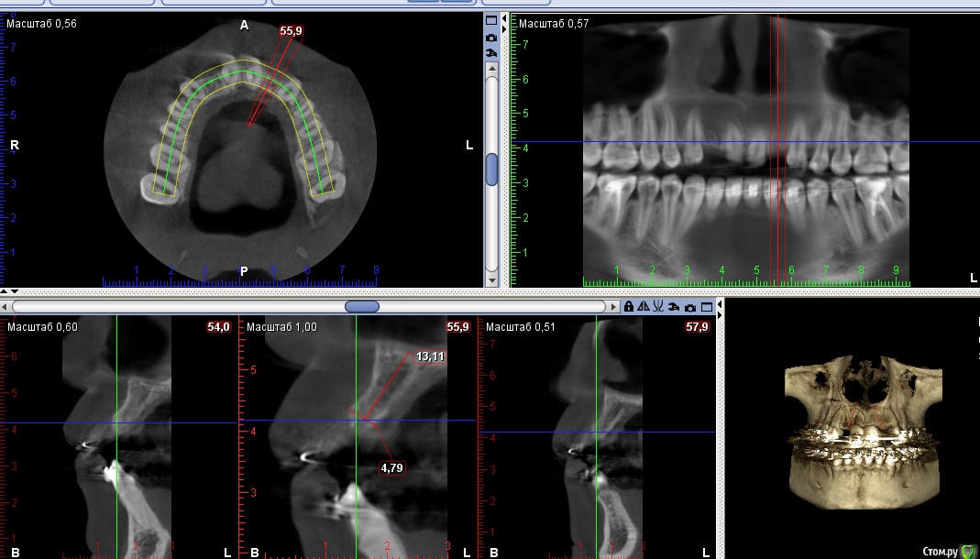Click down arrow of axial slice scrollbar
Image resolution: width=980 pixels, height=559 pixels.
(491, 279)
